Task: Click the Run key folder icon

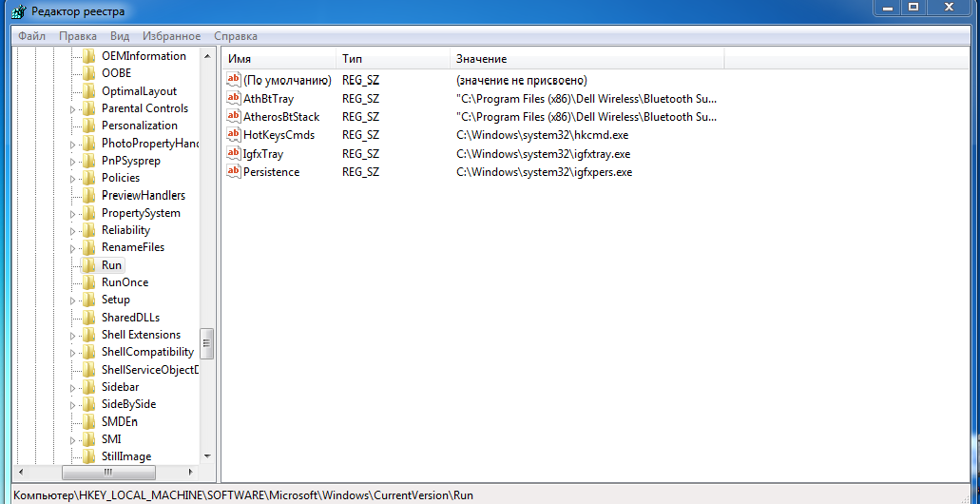Action: click(x=88, y=265)
